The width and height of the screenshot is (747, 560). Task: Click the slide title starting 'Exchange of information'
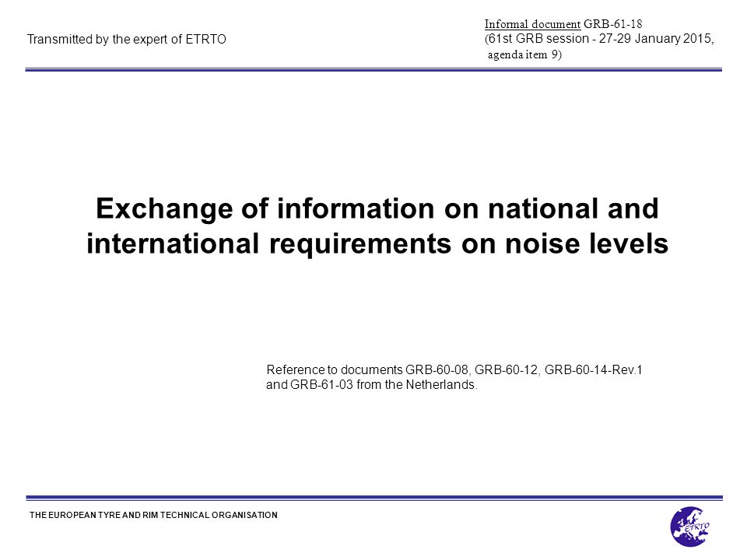(x=377, y=226)
